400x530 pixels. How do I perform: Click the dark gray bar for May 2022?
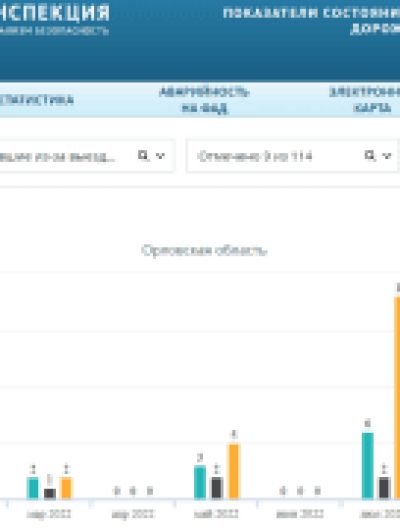click(x=217, y=488)
